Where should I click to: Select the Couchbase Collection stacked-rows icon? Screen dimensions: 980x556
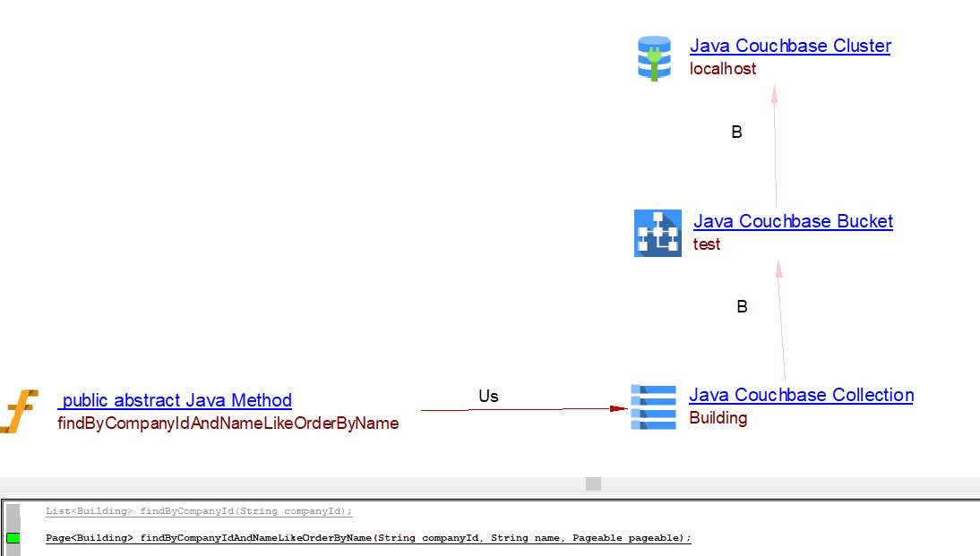click(653, 406)
